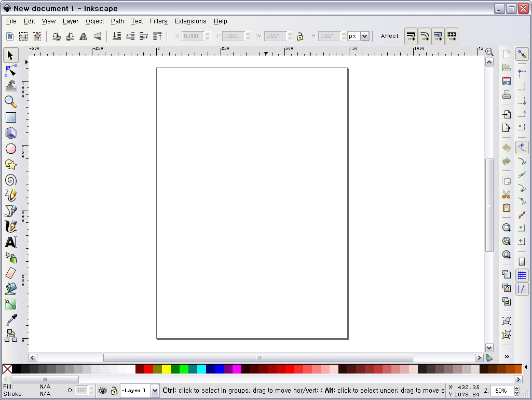Adjust the Y coordinate stepper arrows
The image size is (532, 400).
coord(248,36)
